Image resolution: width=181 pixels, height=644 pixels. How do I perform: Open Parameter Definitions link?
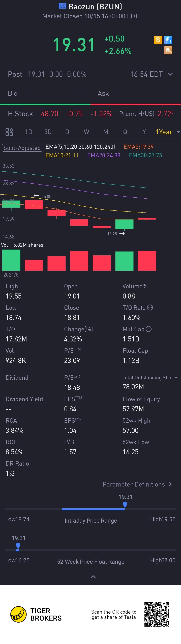point(137,484)
